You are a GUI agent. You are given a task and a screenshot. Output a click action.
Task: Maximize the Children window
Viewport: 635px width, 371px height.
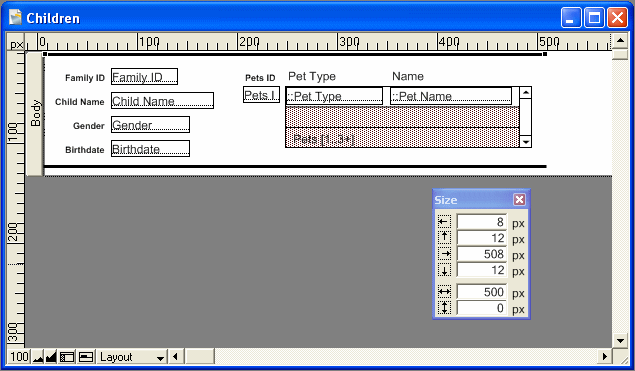(x=594, y=18)
